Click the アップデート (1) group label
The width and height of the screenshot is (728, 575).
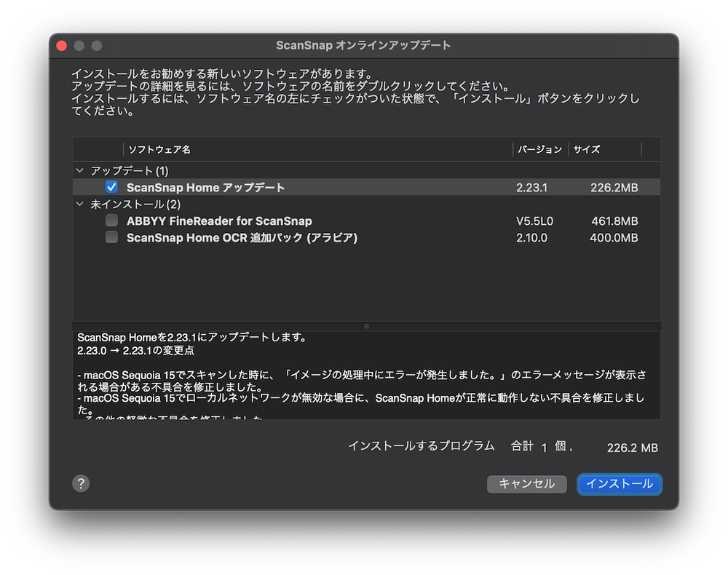(x=129, y=171)
